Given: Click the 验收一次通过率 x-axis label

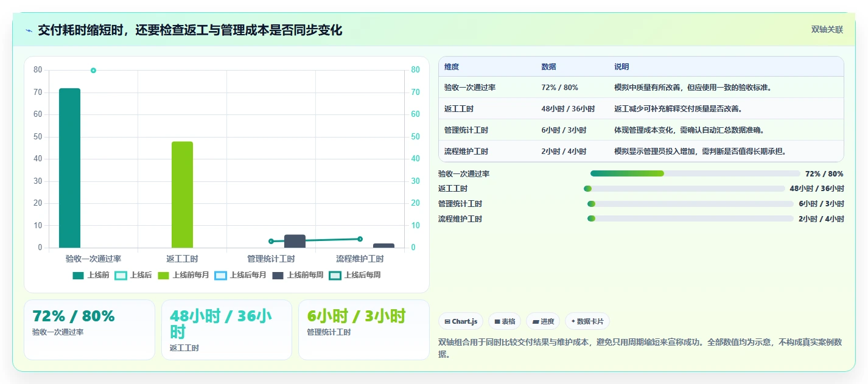Looking at the screenshot, I should tap(93, 259).
